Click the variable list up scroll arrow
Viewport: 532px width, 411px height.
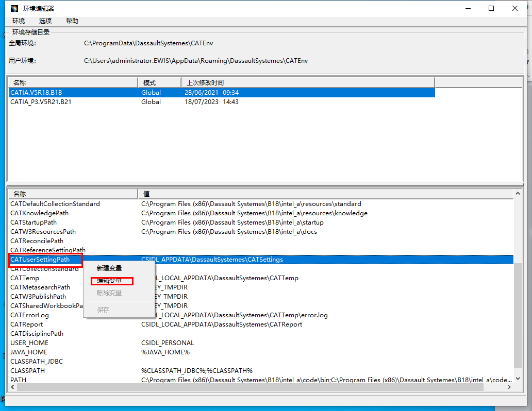coord(518,193)
